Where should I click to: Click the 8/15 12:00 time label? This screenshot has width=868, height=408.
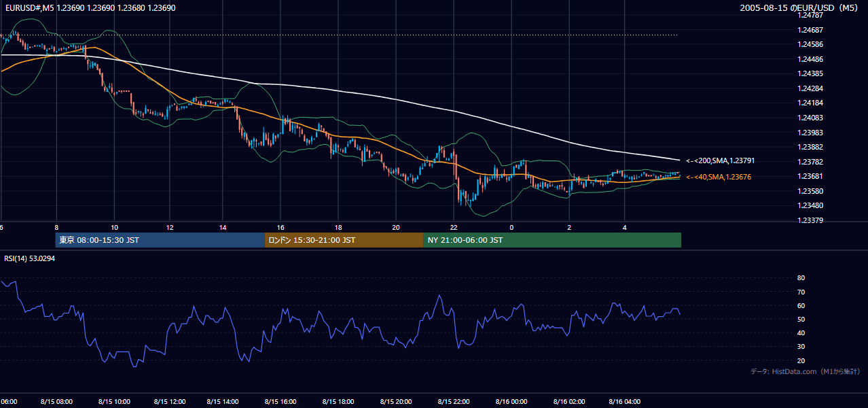coord(170,402)
